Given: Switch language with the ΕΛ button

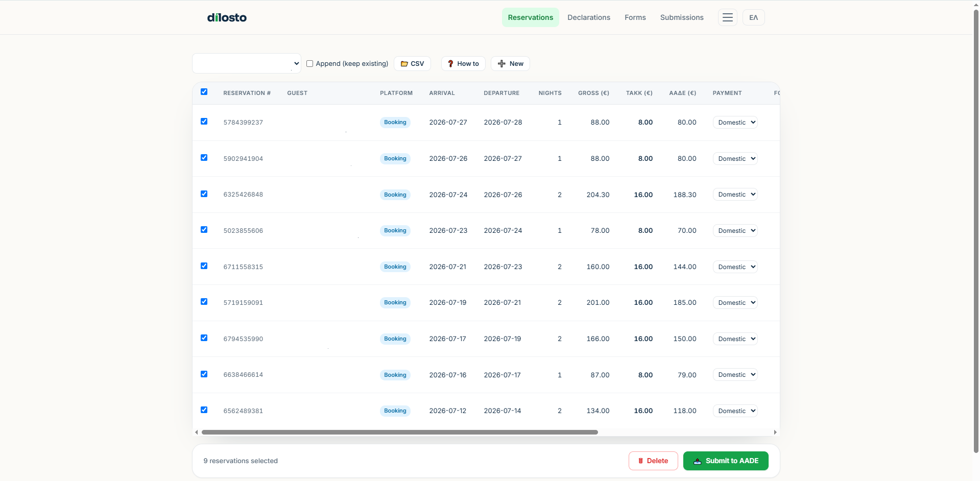Looking at the screenshot, I should pyautogui.click(x=753, y=17).
